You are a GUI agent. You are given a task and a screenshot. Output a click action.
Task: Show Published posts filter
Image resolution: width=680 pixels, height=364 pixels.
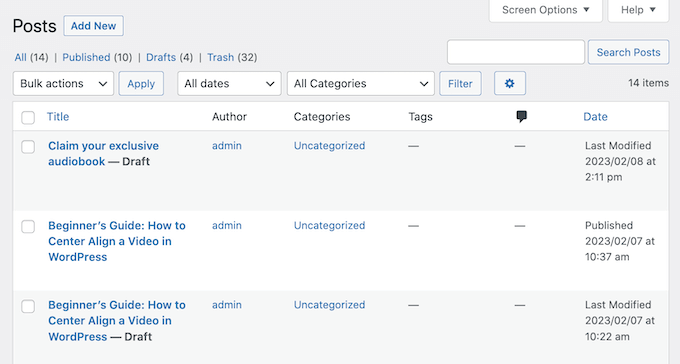(86, 57)
